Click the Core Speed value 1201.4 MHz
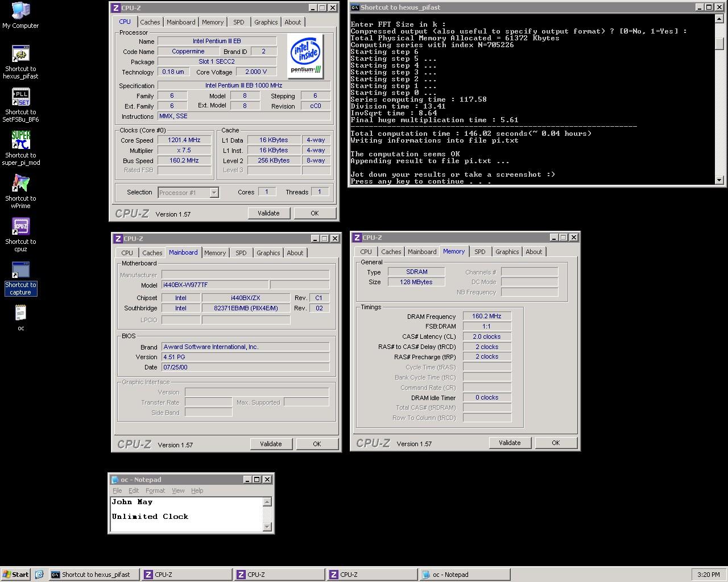This screenshot has width=728, height=582. [x=184, y=140]
